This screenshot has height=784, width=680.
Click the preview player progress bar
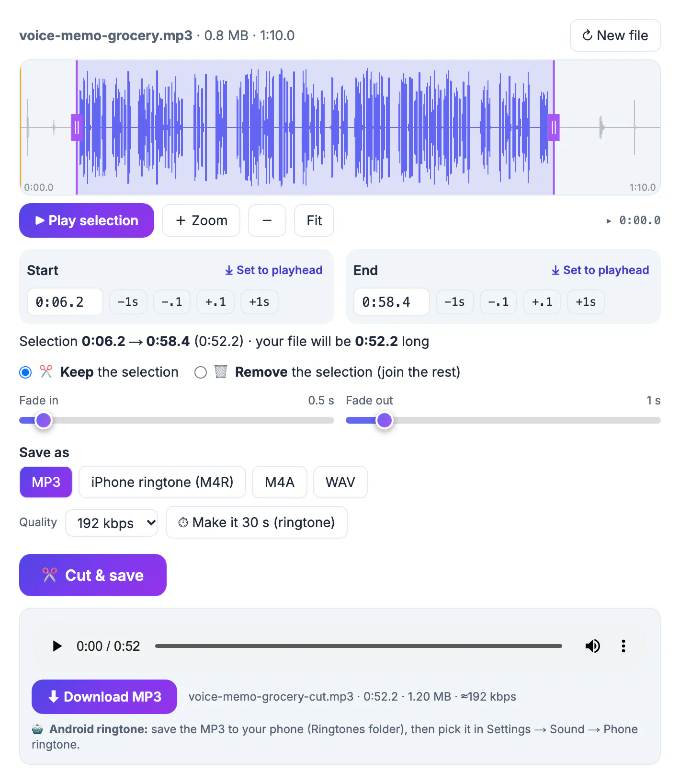click(359, 646)
